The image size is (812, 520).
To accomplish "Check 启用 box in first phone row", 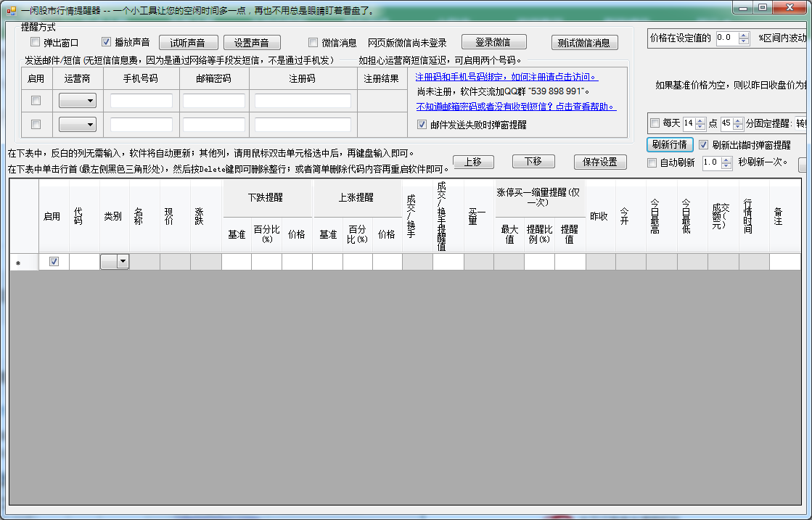I will [x=36, y=100].
